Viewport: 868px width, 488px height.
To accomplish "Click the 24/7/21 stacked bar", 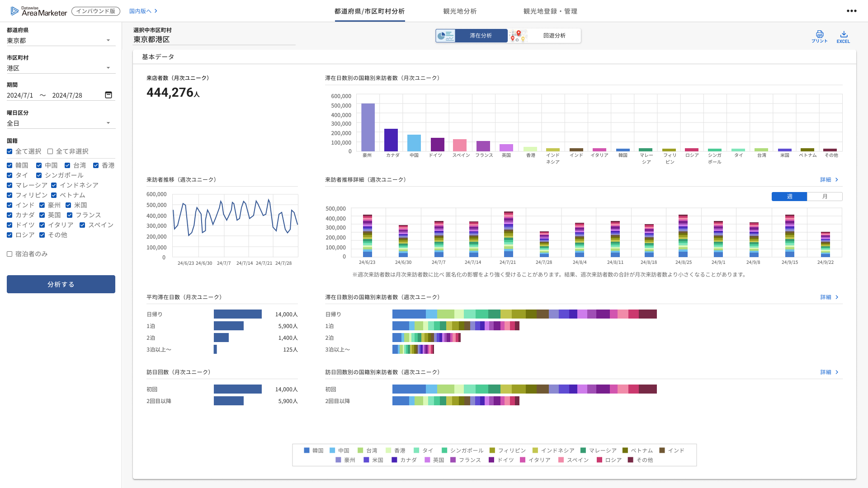I will click(509, 234).
